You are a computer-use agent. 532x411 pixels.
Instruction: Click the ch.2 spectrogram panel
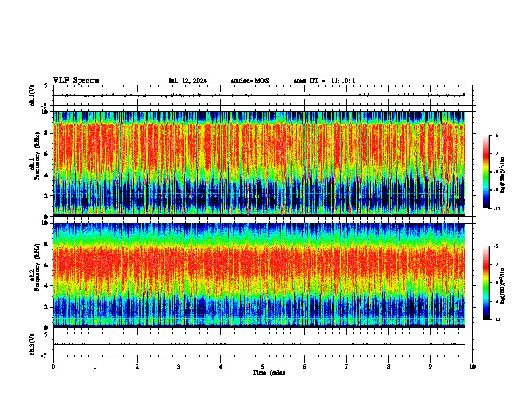tap(259, 275)
